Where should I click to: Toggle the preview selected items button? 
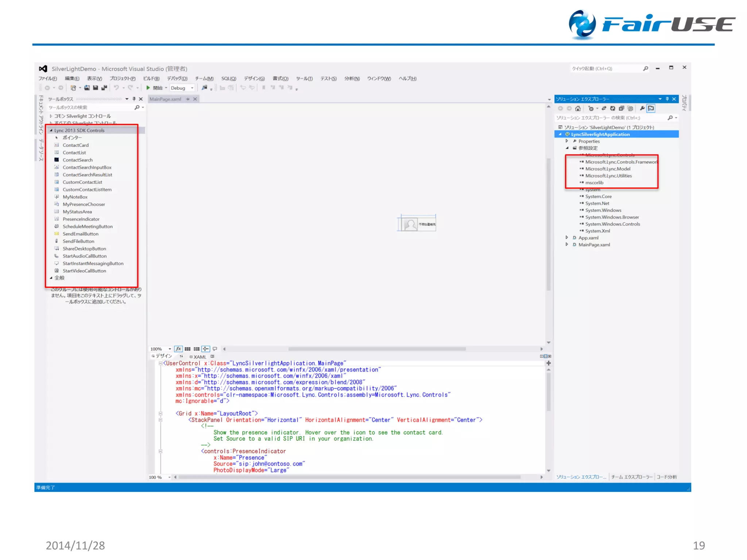point(651,108)
